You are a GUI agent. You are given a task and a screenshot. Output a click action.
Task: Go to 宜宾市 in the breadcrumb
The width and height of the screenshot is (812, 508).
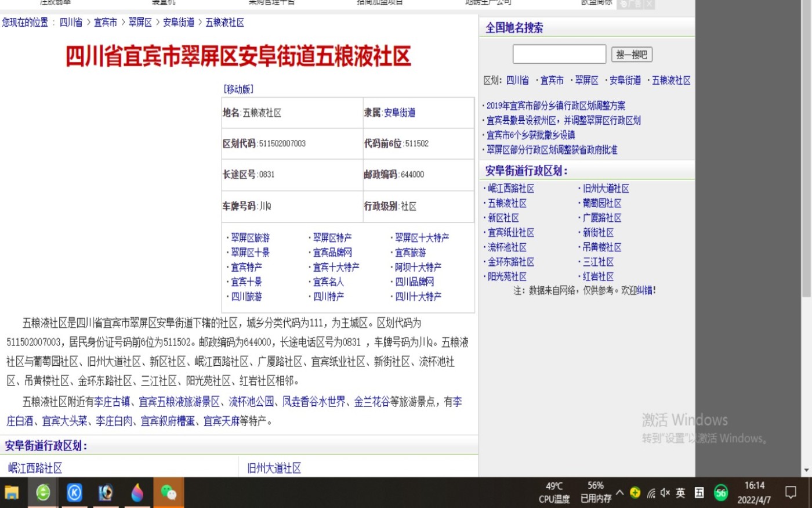[x=106, y=22]
